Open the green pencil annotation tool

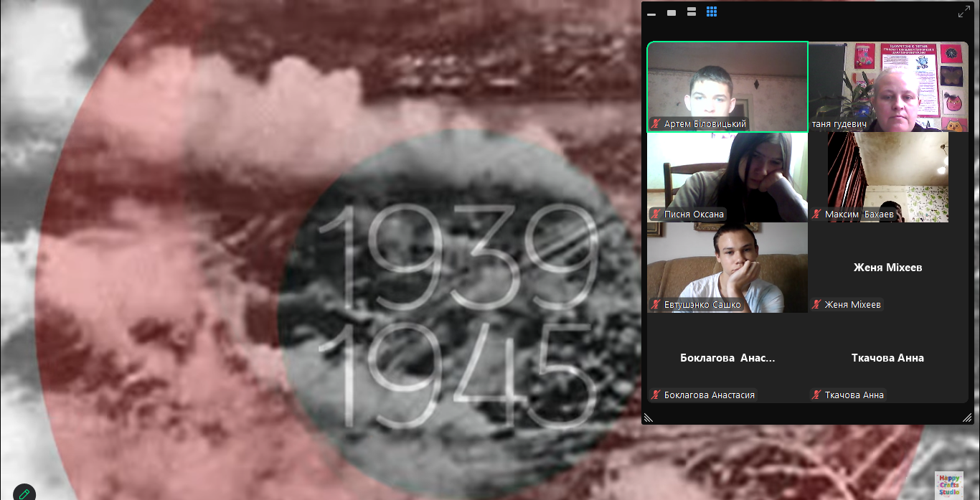(24, 494)
